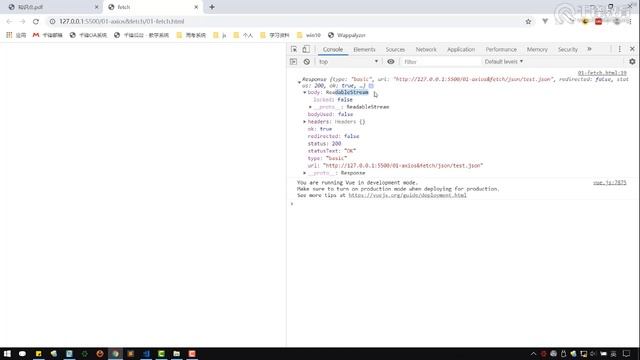
Task: Activate the inspect element picker icon
Action: tap(294, 49)
